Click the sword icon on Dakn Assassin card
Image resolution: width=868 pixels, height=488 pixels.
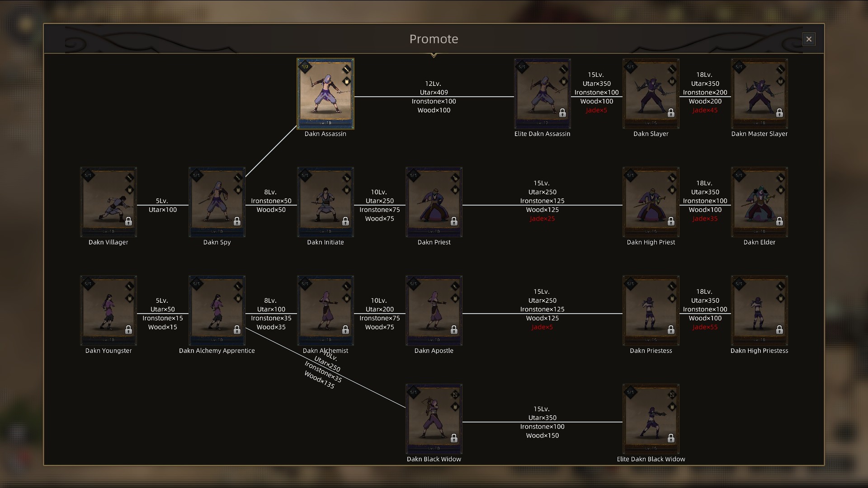(346, 69)
